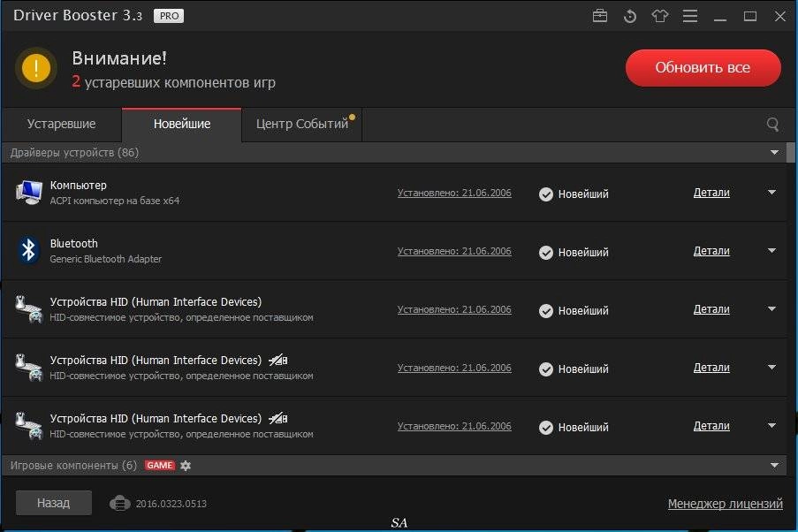The image size is (798, 532).
Task: Click the Новейший checkmark for Bluetooth
Action: [545, 253]
